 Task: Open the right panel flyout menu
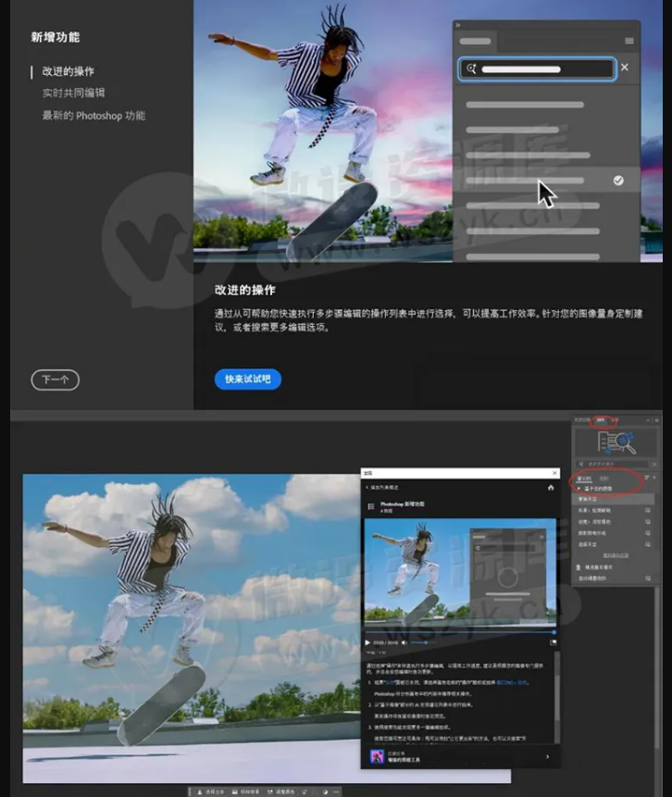coord(657,420)
